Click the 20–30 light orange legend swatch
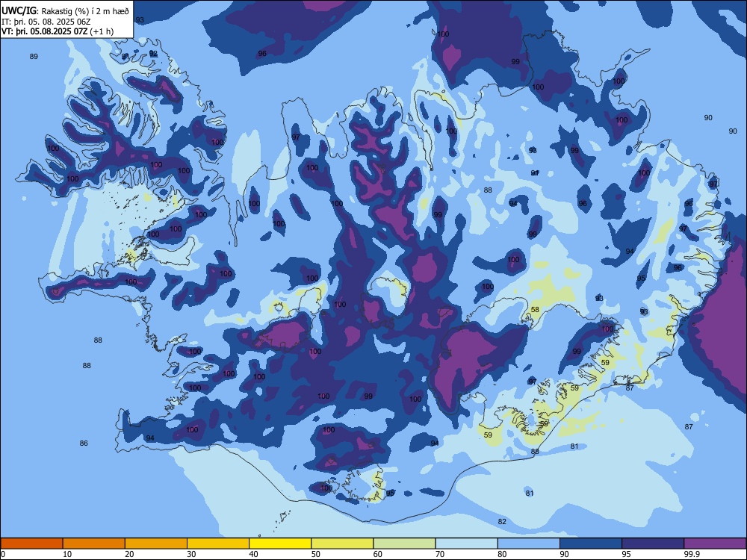This screenshot has width=747, height=560. (x=156, y=544)
